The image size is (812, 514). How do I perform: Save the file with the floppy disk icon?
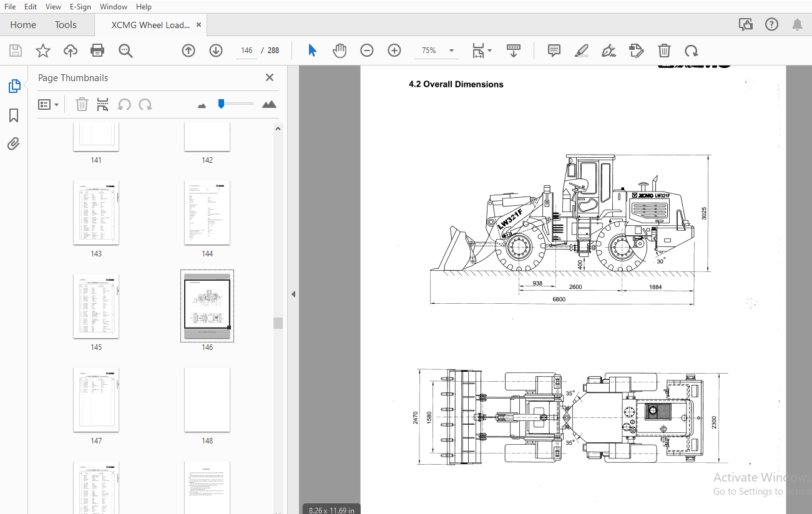16,51
